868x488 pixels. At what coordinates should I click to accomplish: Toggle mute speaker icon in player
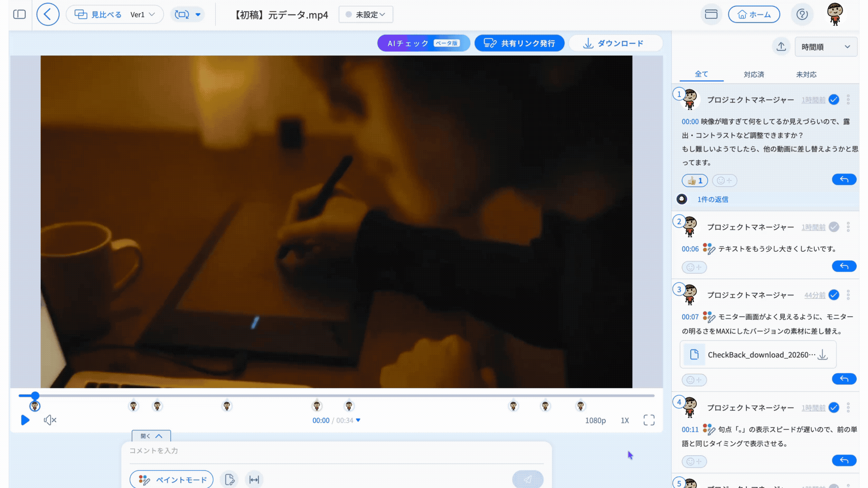pyautogui.click(x=50, y=420)
